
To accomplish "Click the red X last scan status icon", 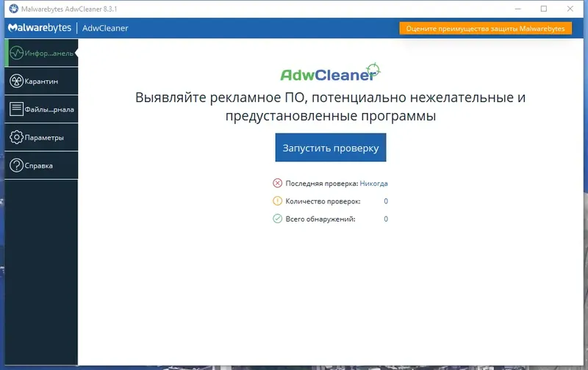I will [x=277, y=183].
